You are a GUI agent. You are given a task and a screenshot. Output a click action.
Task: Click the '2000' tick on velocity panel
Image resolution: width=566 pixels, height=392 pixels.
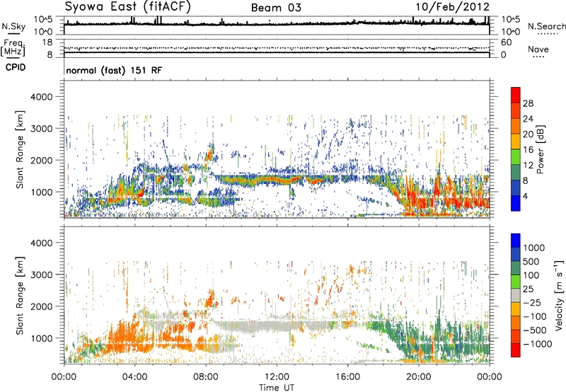coord(41,306)
